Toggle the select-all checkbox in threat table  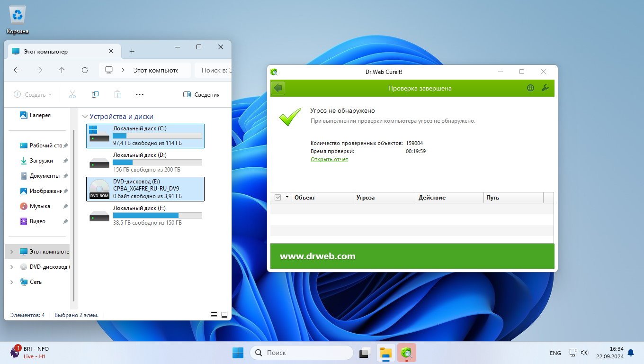[277, 198]
